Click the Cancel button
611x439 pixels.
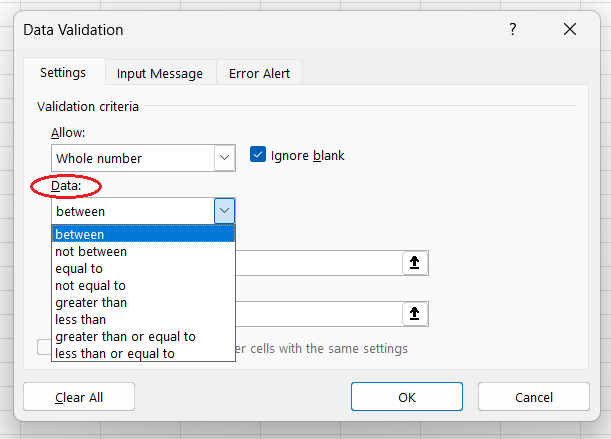(533, 397)
